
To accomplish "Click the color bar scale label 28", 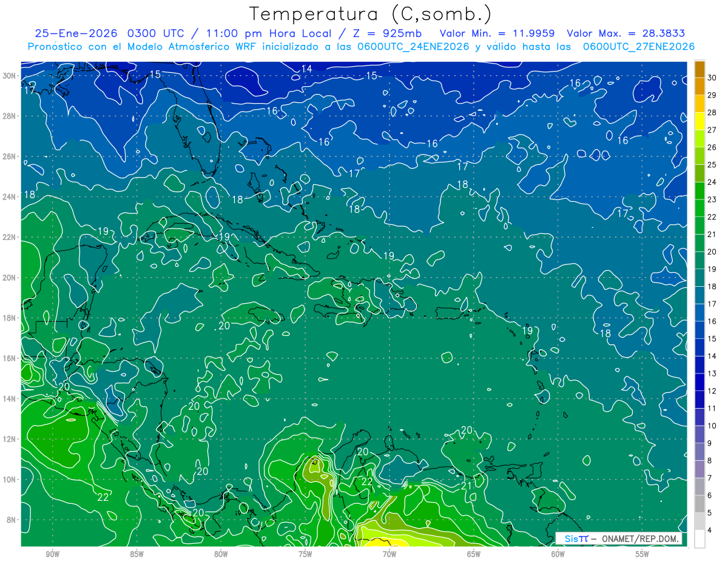I will point(712,113).
